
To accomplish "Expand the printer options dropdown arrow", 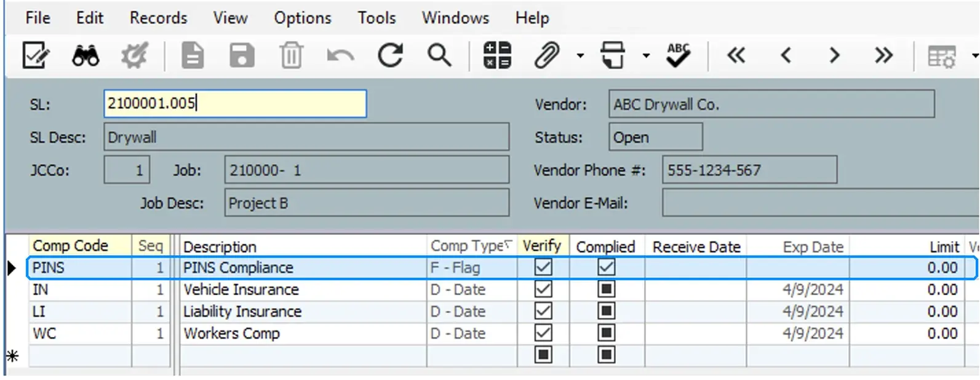I will [646, 56].
